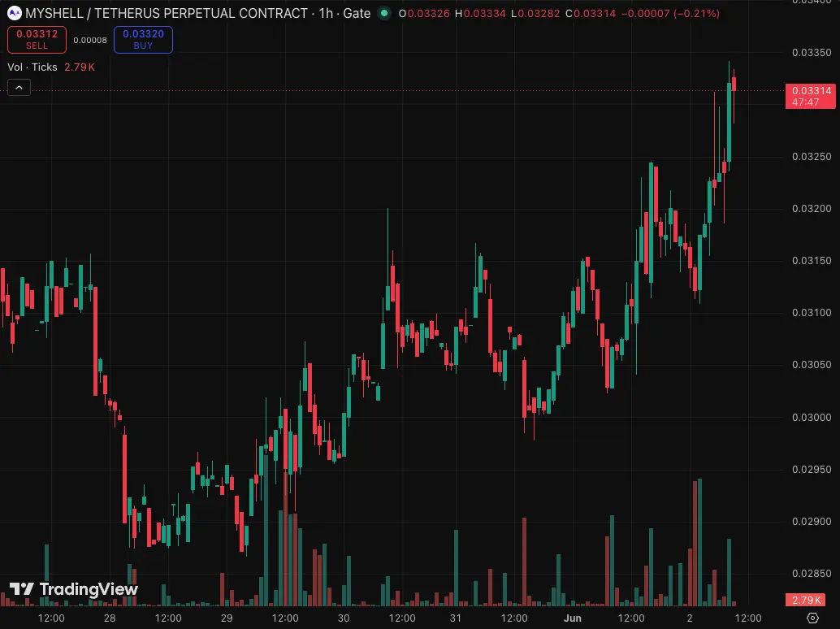Click the 0.03100 price axis label
The width and height of the screenshot is (840, 629).
(812, 312)
